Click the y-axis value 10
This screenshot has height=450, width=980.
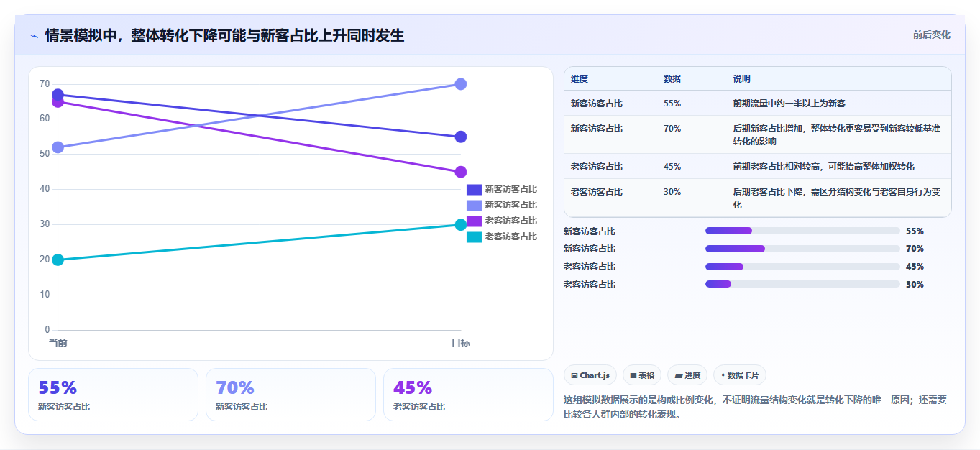(x=45, y=295)
